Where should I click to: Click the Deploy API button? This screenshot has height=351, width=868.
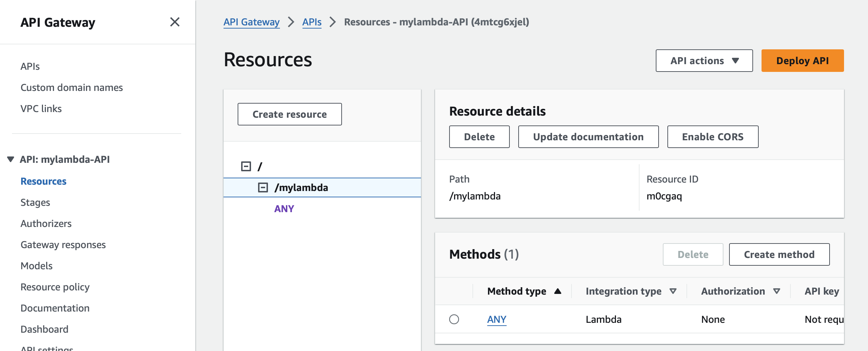(x=802, y=61)
